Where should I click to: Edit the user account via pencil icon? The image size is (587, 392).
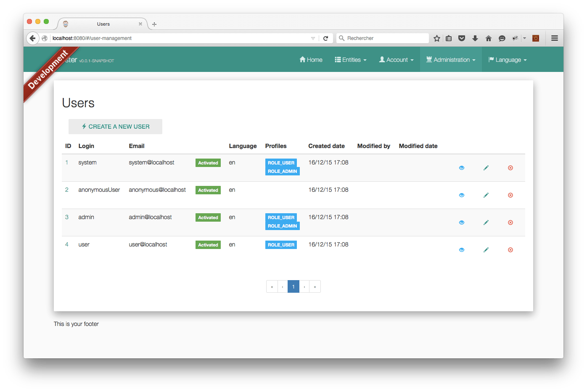(486, 249)
